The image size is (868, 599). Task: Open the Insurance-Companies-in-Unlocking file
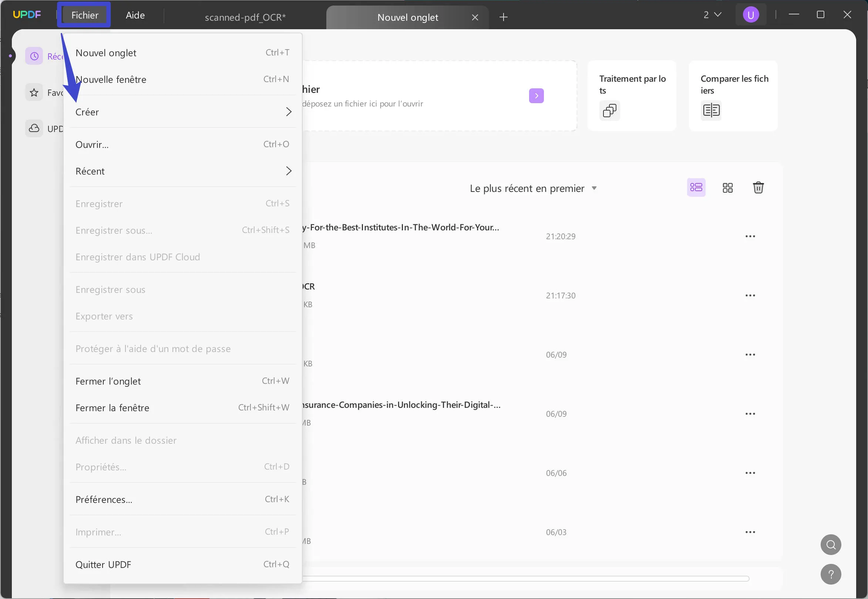coord(401,405)
